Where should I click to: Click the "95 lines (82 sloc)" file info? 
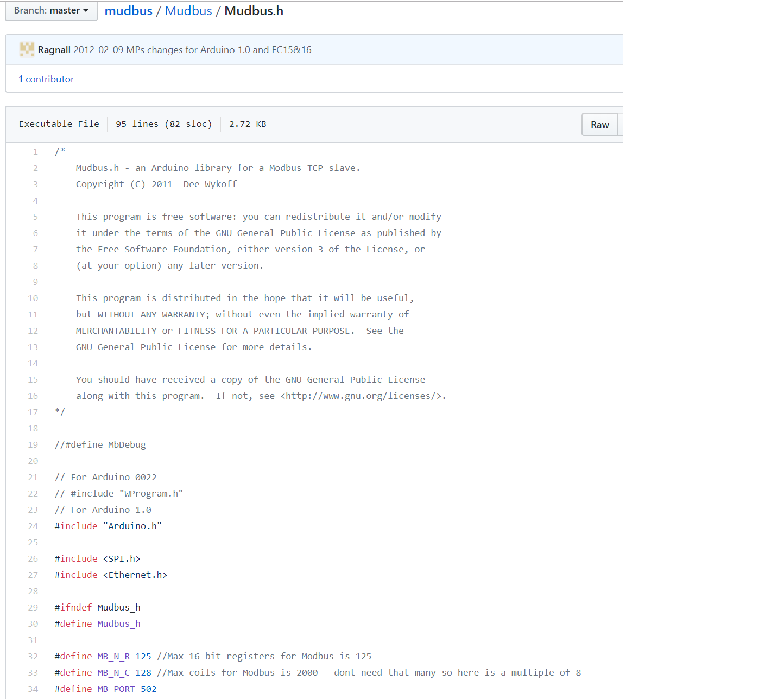pos(164,124)
